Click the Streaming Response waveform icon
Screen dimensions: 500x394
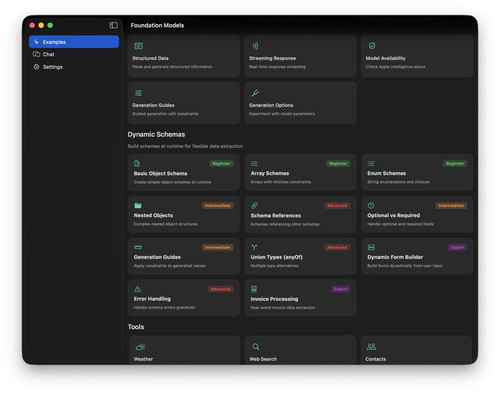(255, 46)
